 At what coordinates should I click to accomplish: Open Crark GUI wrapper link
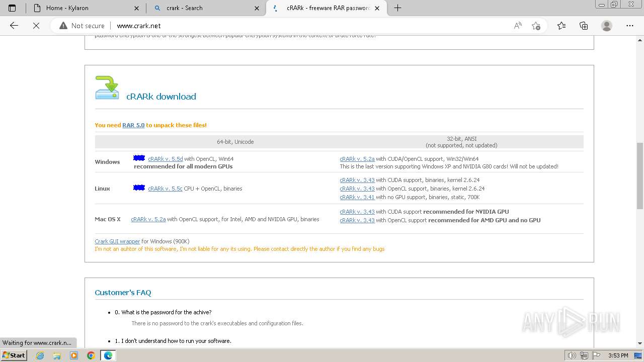click(x=117, y=241)
